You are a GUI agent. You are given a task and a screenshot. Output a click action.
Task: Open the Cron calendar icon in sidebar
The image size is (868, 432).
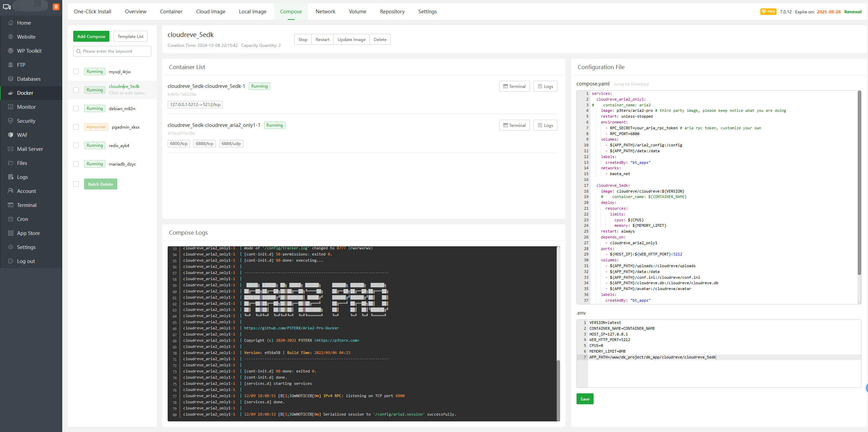11,219
